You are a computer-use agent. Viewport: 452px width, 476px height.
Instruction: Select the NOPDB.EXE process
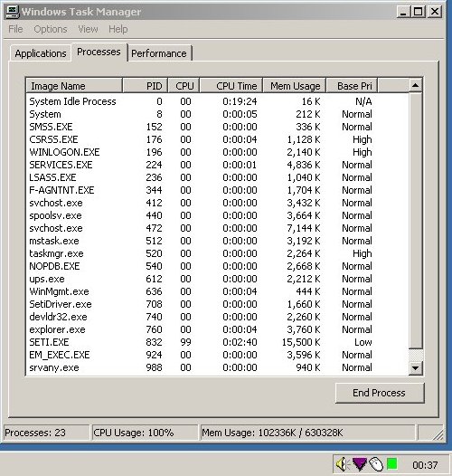pyautogui.click(x=217, y=266)
